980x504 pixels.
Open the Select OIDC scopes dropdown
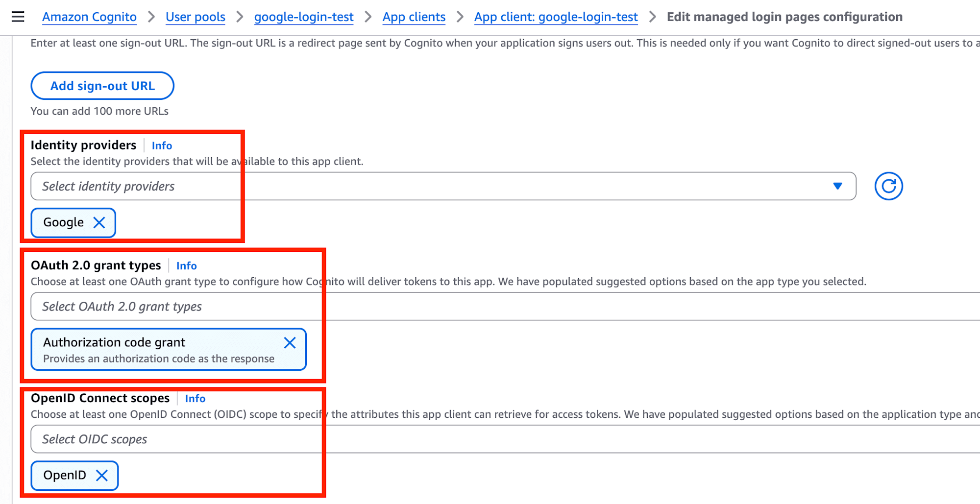(x=490, y=439)
